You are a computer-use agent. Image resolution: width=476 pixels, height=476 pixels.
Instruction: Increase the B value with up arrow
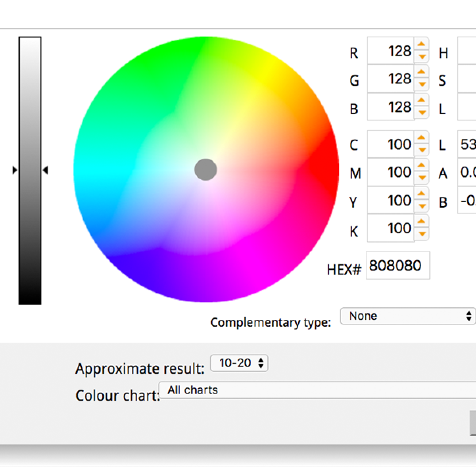coord(422,100)
